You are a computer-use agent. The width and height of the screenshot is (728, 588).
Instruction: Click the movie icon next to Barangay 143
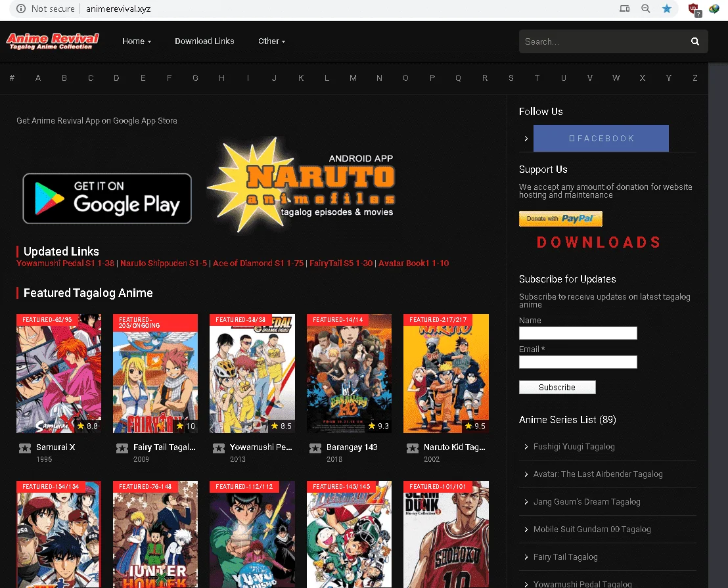(315, 448)
